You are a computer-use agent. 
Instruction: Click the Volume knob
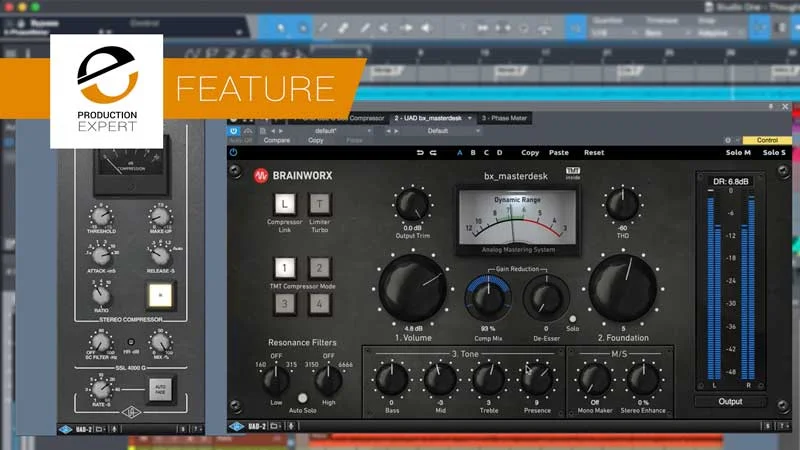[x=413, y=288]
